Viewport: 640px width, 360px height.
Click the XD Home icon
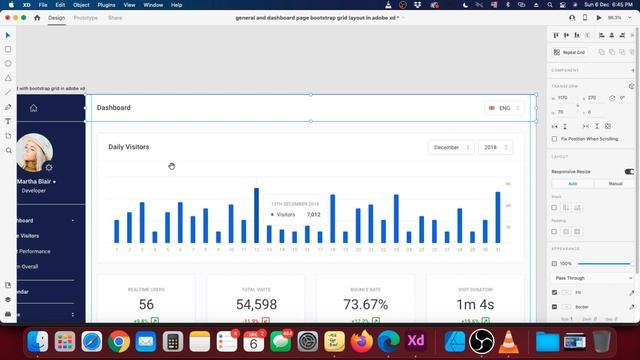pyautogui.click(x=37, y=18)
